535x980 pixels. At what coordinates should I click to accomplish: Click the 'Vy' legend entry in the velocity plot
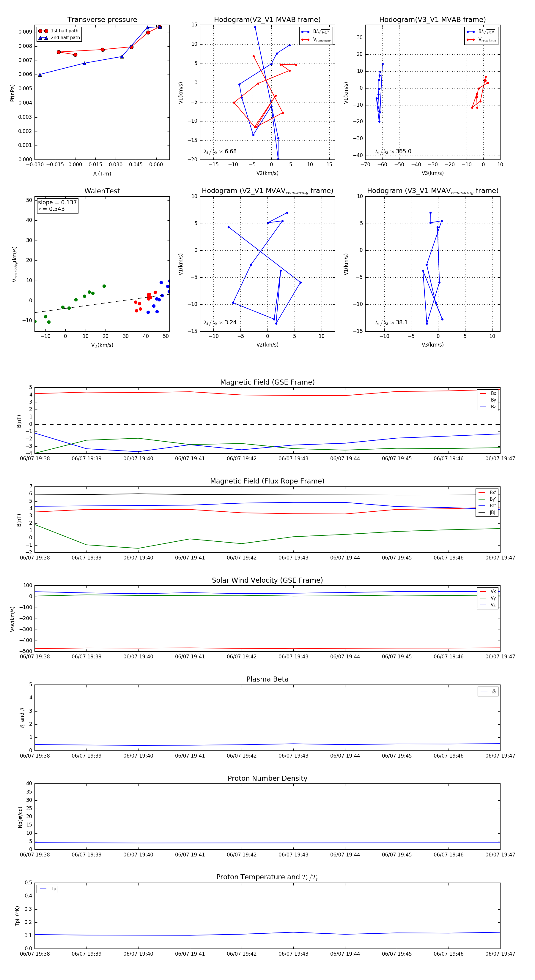coord(488,598)
